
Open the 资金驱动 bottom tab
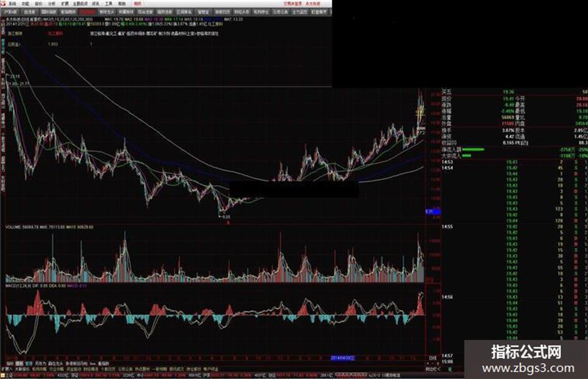[x=74, y=369]
